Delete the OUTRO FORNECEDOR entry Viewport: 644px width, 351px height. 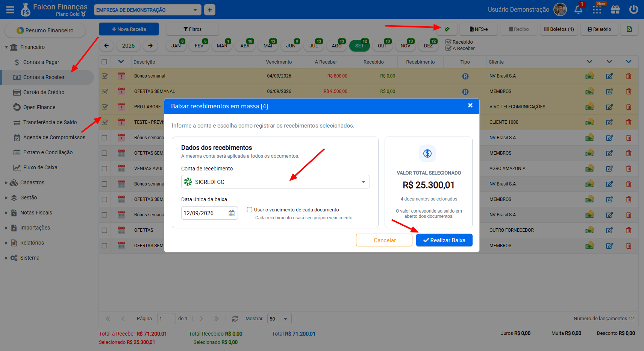click(x=629, y=230)
